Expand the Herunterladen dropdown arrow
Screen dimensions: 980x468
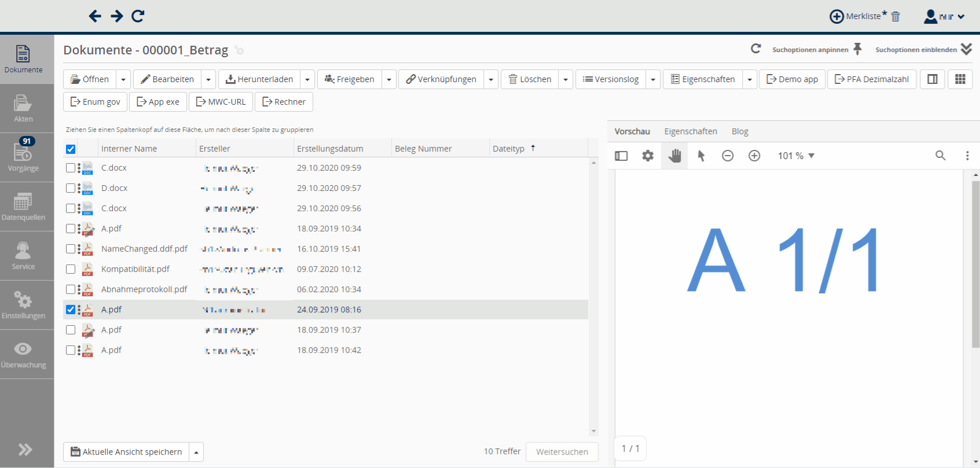click(x=308, y=79)
